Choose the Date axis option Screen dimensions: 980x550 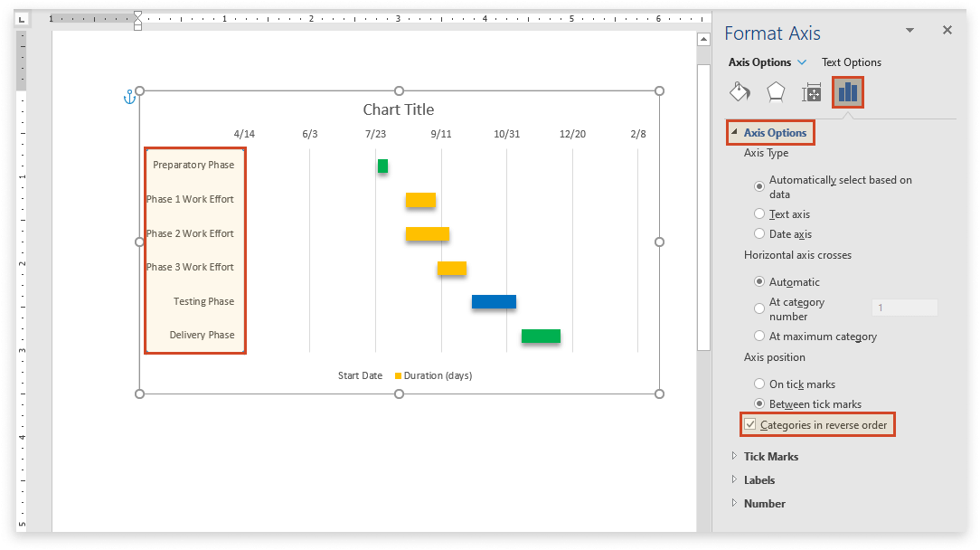(759, 234)
